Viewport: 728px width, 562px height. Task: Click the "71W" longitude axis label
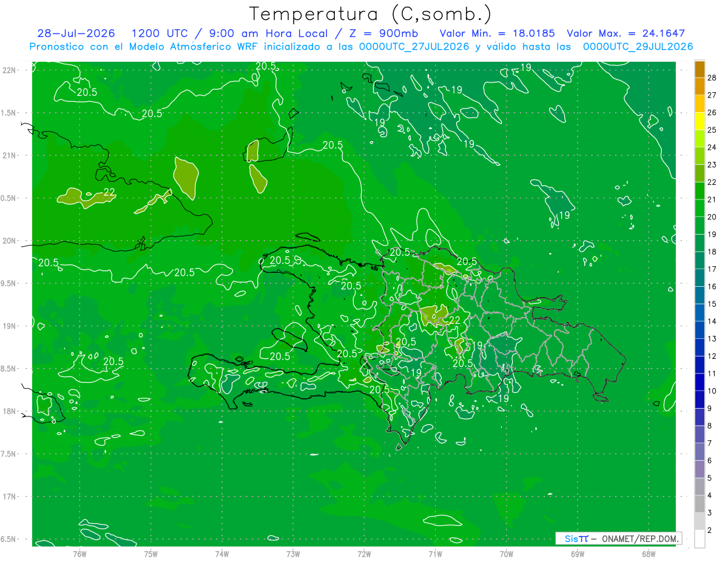(435, 554)
